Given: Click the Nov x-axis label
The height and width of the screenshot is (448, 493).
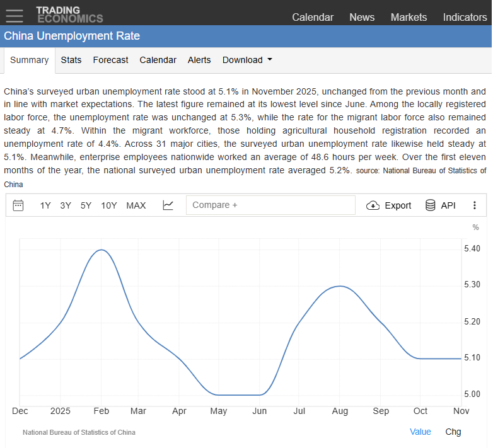Looking at the screenshot, I should (461, 411).
